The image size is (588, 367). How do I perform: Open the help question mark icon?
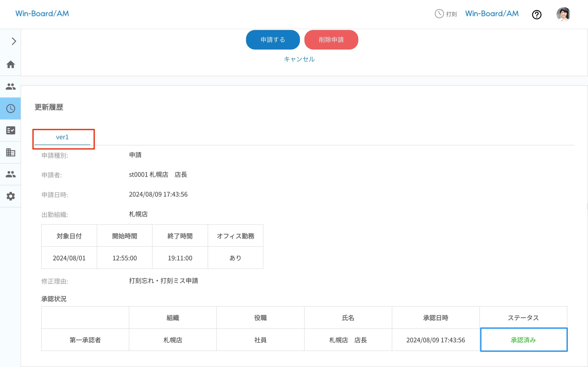(x=537, y=14)
